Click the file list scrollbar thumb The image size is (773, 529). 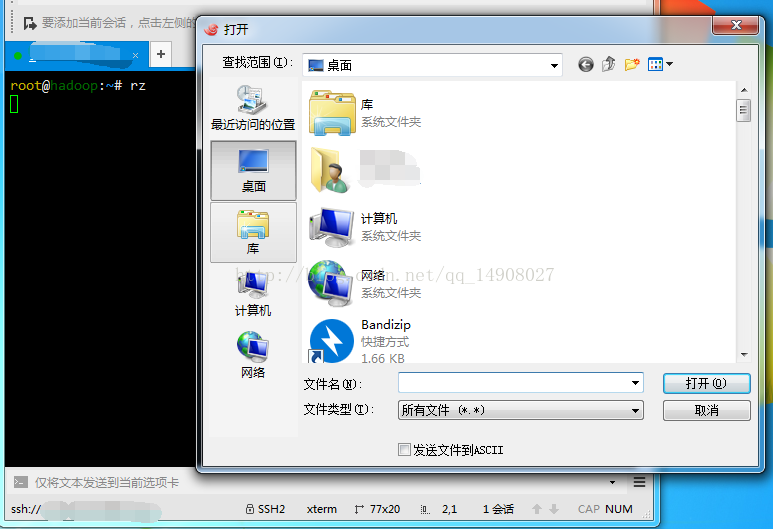tap(743, 110)
